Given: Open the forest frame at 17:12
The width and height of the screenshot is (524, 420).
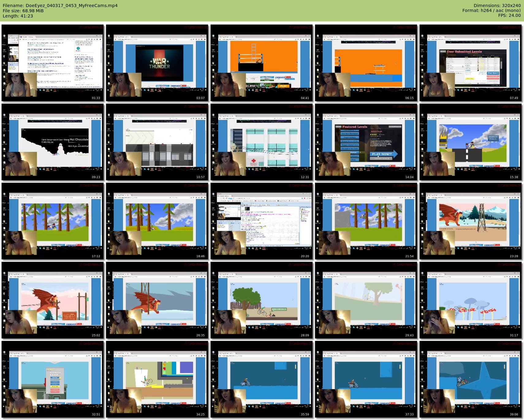Looking at the screenshot, I should [53, 221].
